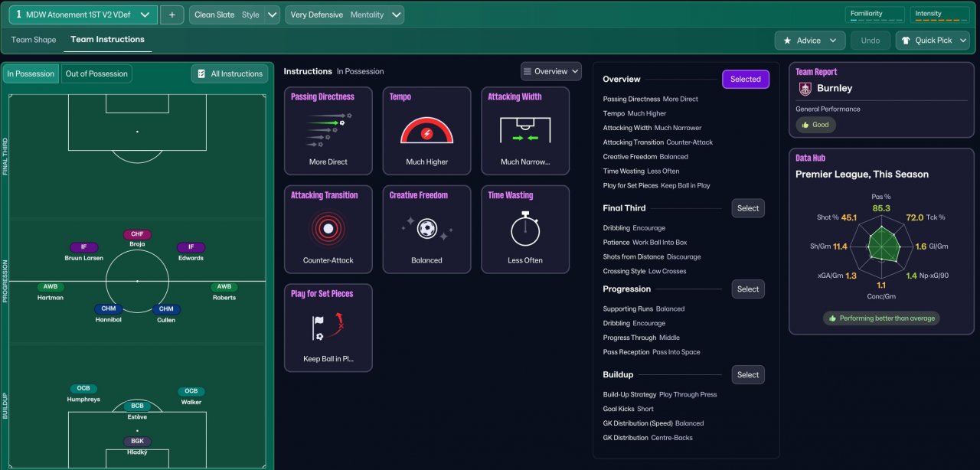Click the shirt icon on Quick Pick
Viewport: 980px width, 470px height.
[906, 41]
